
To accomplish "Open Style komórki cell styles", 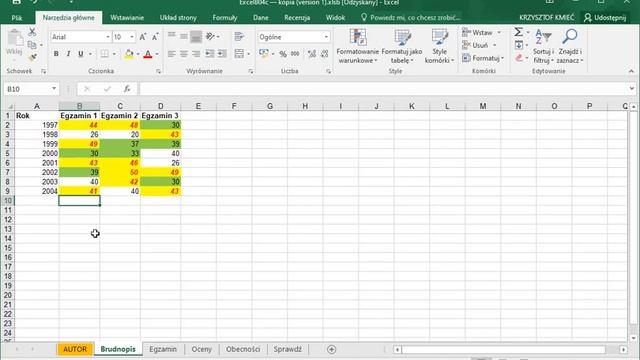I will [440, 46].
